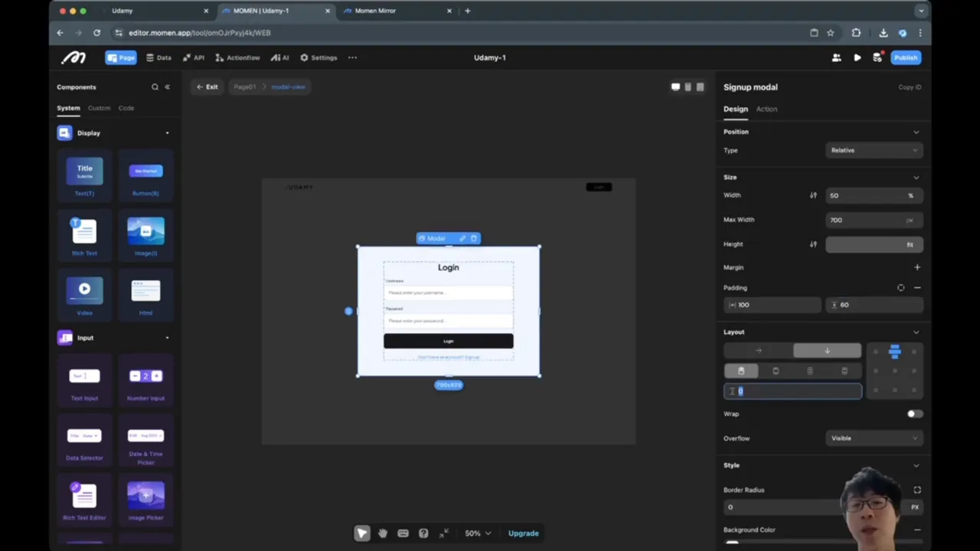Screen dimensions: 980x551
Task: Set layout direction to horizontal arrow
Action: (758, 350)
